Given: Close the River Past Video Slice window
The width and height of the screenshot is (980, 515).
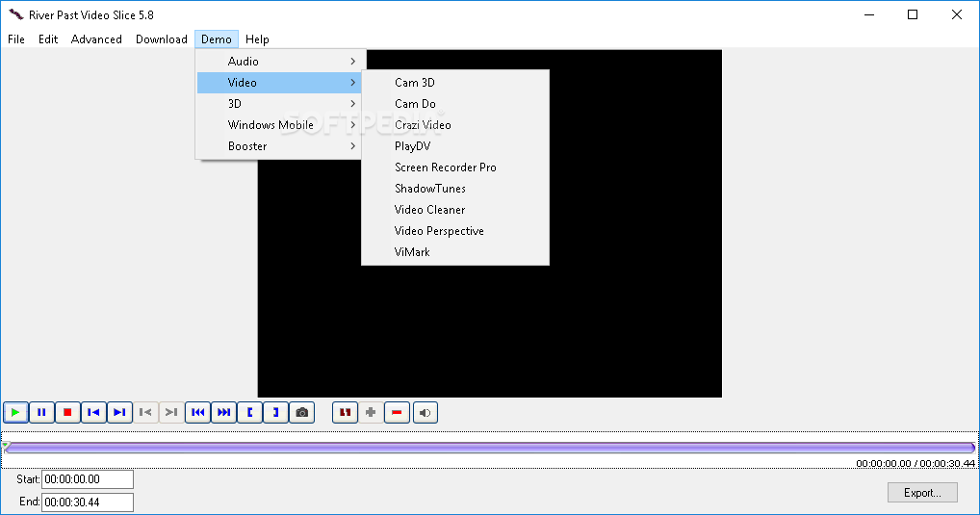Looking at the screenshot, I should 956,14.
